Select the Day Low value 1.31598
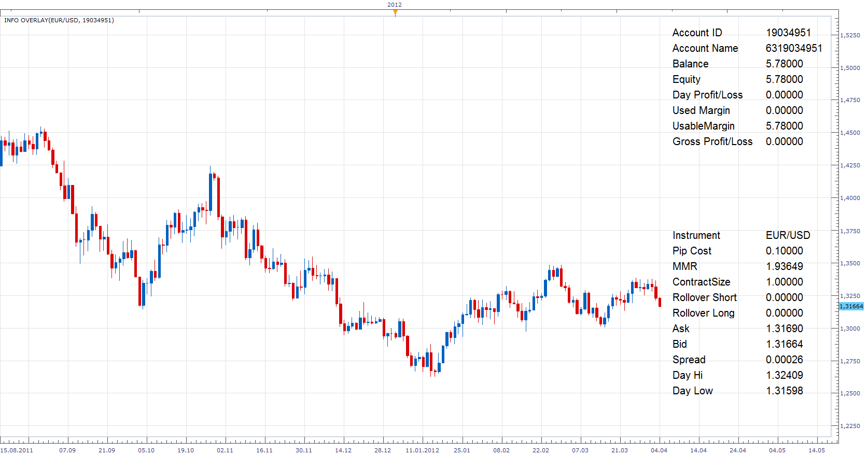Image resolution: width=868 pixels, height=456 pixels. 785,391
